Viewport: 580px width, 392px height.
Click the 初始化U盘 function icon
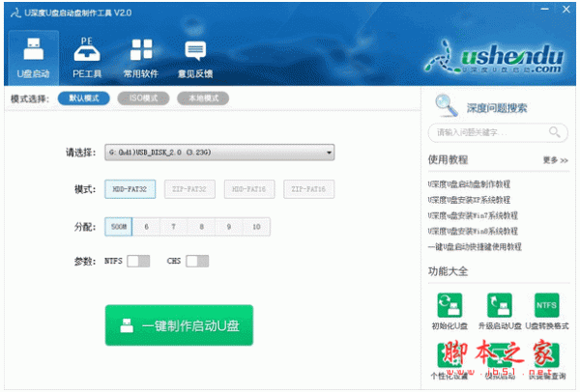point(449,305)
